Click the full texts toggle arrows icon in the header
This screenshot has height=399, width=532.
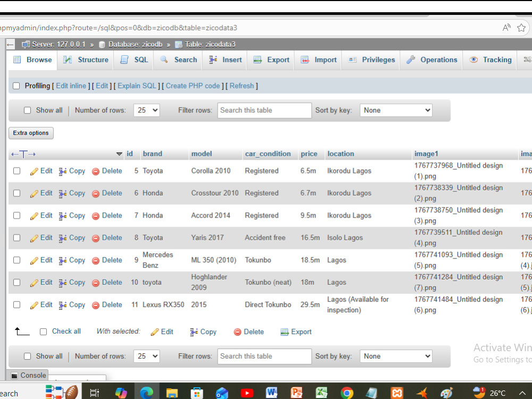click(23, 154)
